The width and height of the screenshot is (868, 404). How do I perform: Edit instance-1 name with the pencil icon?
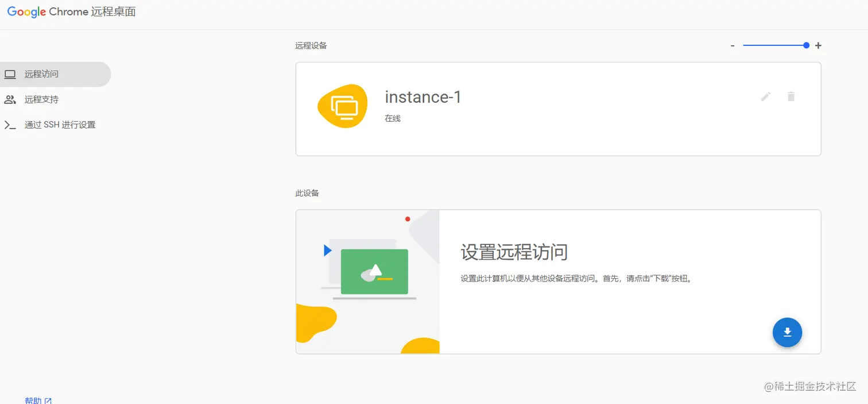(x=766, y=97)
